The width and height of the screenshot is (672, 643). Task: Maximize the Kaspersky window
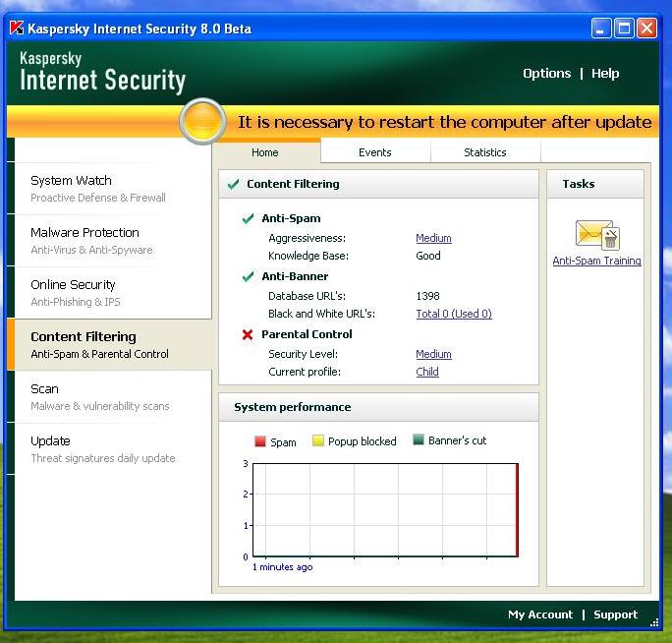pyautogui.click(x=624, y=29)
